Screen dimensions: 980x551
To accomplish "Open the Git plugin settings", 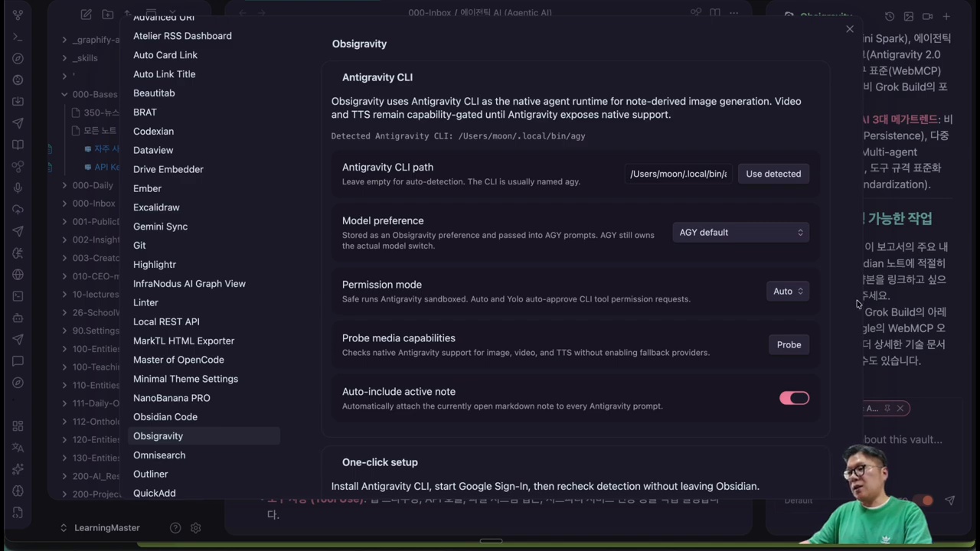I will coord(204,246).
